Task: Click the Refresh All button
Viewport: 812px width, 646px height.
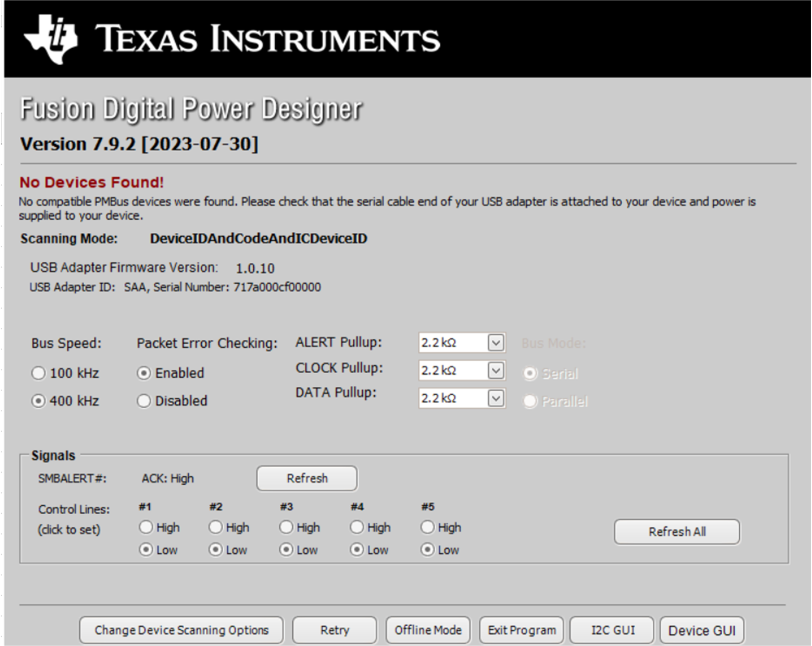Action: [x=677, y=531]
